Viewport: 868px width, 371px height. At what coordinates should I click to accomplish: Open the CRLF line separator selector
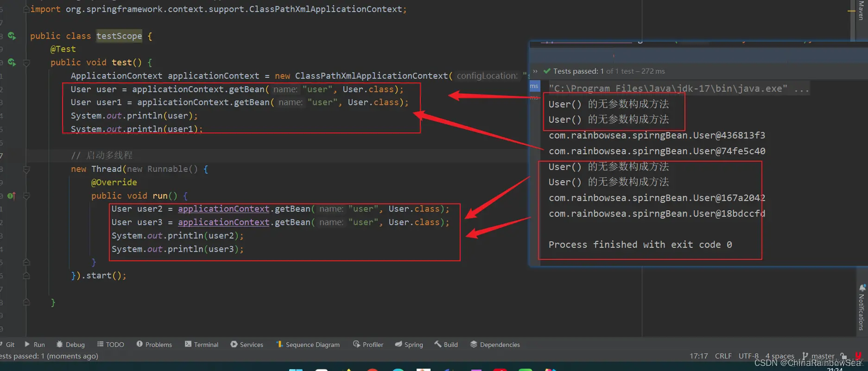tap(723, 356)
